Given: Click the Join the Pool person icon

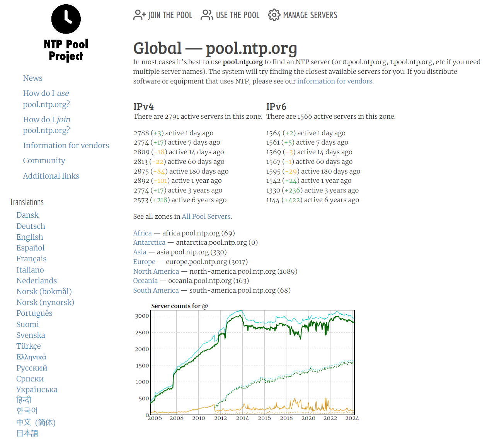Looking at the screenshot, I should [140, 15].
